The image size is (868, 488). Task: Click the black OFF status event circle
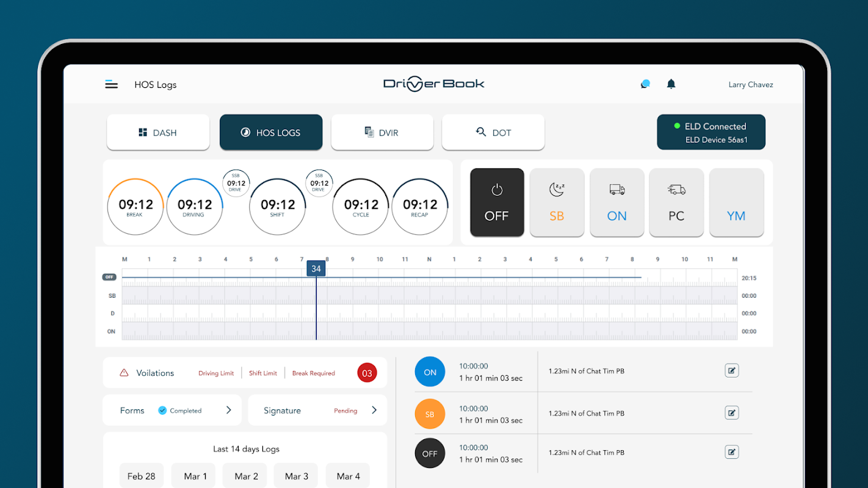[x=430, y=454]
